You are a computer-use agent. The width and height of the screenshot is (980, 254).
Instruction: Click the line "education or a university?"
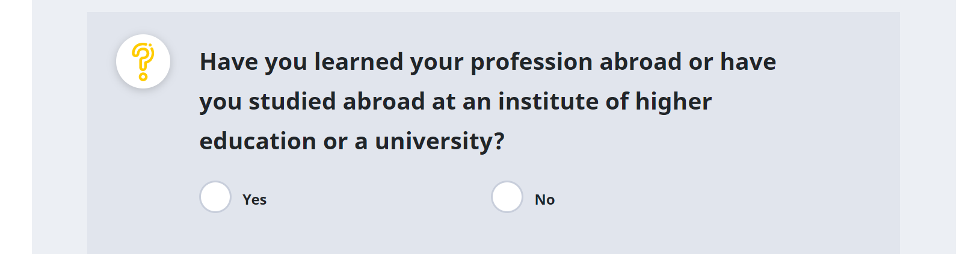352,141
